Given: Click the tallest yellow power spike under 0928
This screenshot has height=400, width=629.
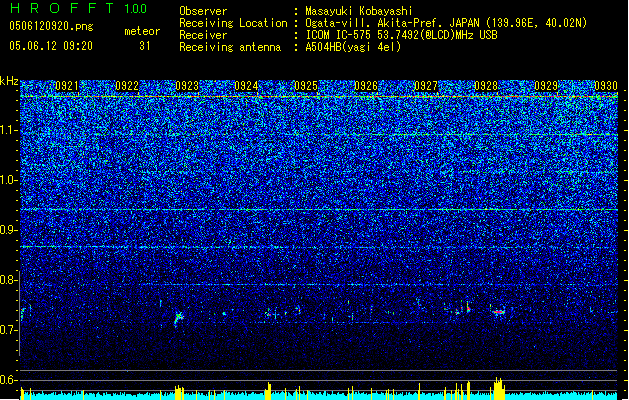Looking at the screenshot, I should tap(498, 388).
